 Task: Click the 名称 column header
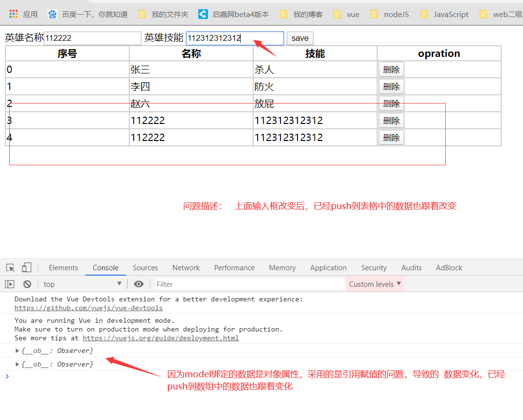[x=191, y=53]
